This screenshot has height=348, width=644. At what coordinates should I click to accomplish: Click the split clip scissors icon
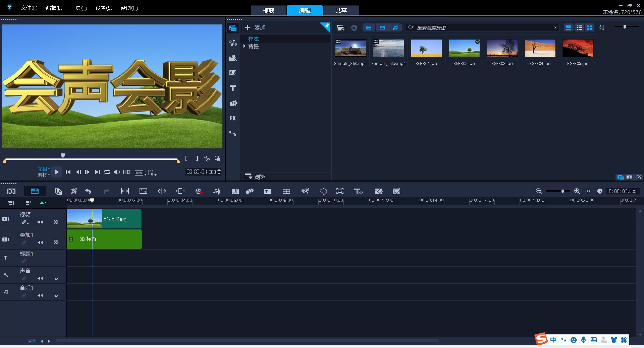207,158
